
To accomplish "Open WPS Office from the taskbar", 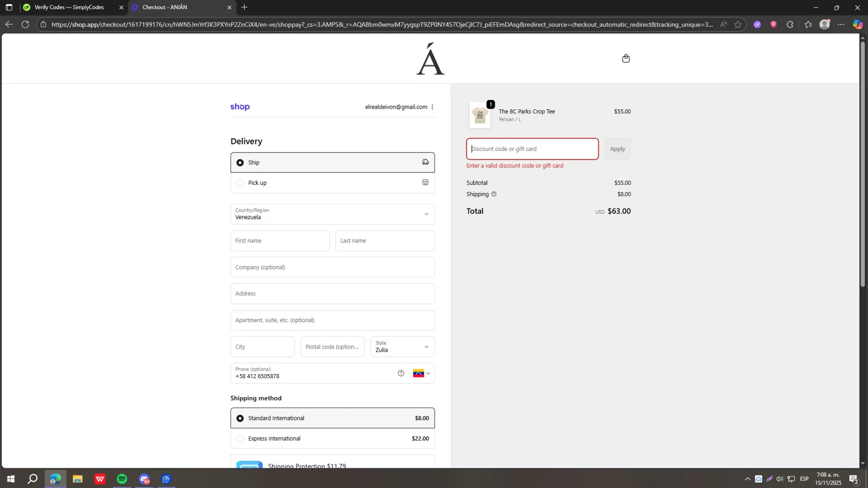I will point(100,479).
